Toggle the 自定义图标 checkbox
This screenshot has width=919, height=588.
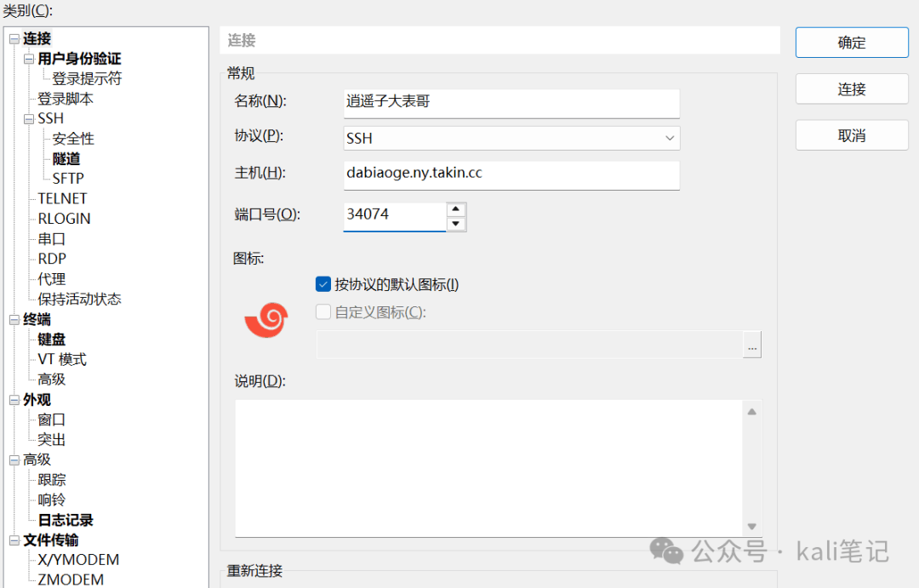(x=323, y=312)
